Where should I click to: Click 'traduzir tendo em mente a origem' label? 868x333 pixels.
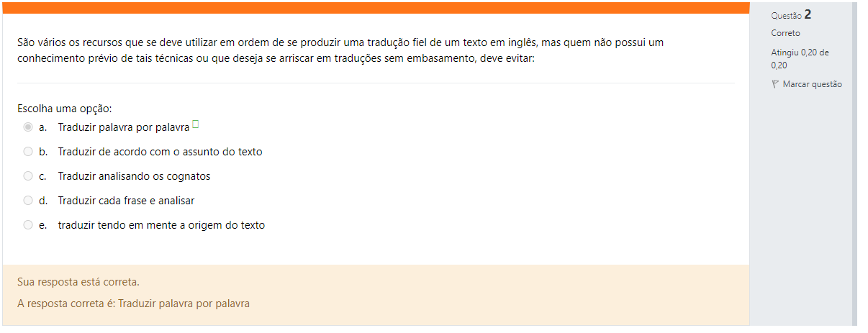pos(161,225)
